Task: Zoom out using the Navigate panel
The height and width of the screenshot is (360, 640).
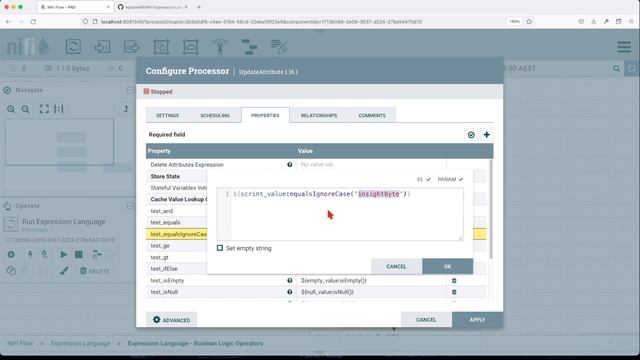Action: click(x=26, y=109)
